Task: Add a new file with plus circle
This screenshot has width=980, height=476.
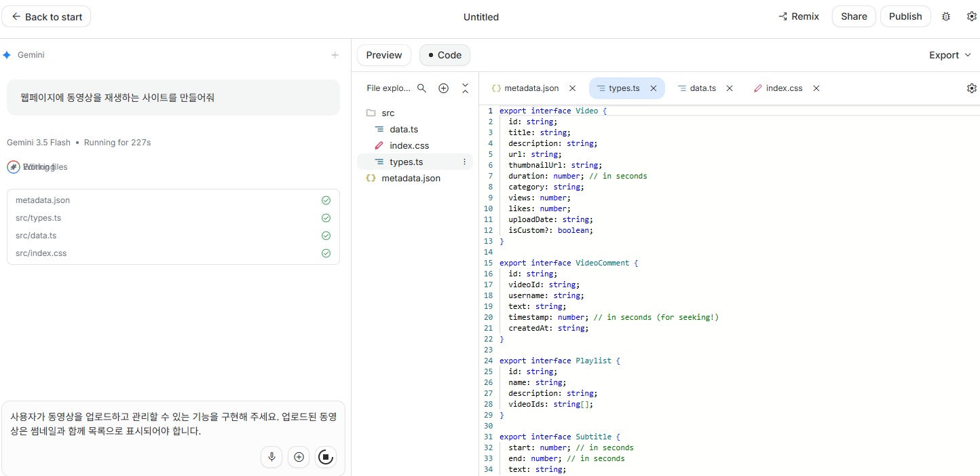Action: 443,88
